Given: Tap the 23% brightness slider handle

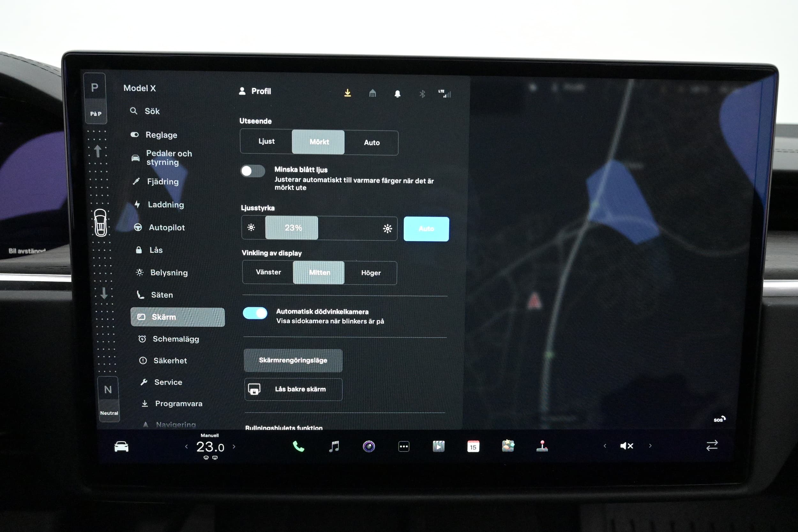Looking at the screenshot, I should pos(292,228).
